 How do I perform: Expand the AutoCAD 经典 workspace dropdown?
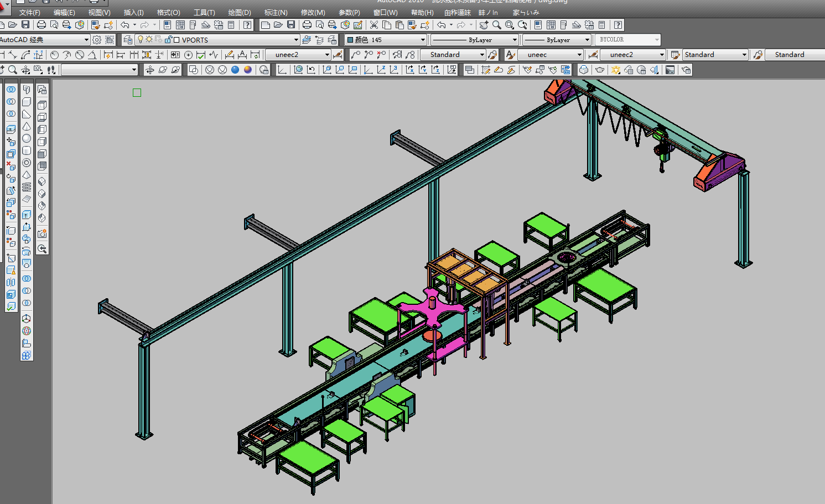[x=86, y=40]
